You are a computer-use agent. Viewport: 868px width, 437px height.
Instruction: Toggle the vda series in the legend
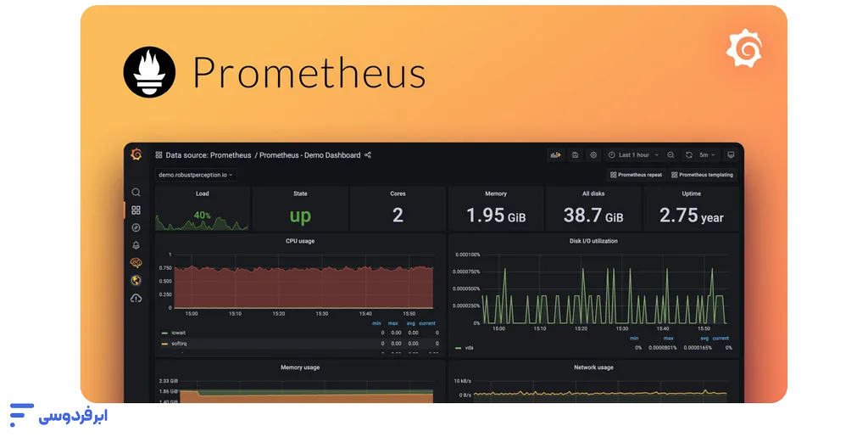(x=469, y=348)
